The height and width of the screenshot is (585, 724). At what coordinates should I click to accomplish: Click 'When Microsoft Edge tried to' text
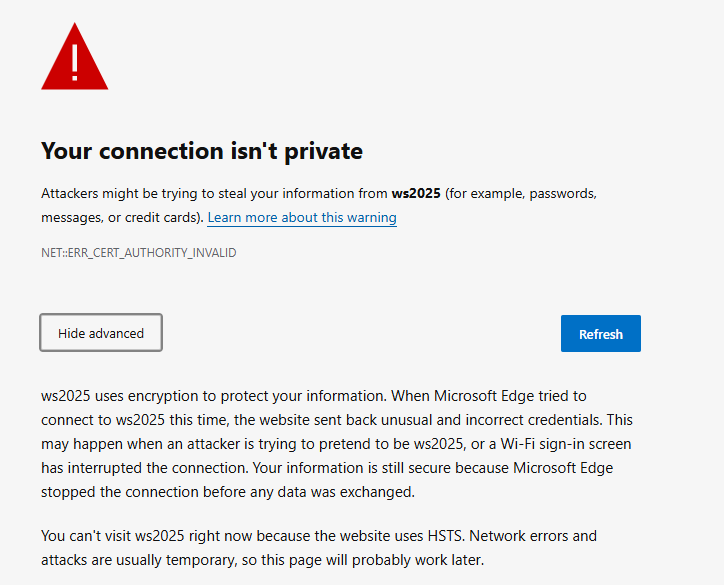[489, 396]
